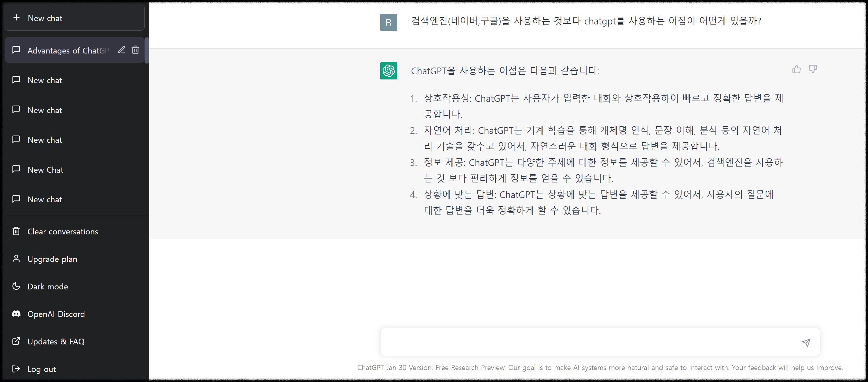Viewport: 868px width, 382px height.
Task: Open Updates & FAQ from the sidebar
Action: (75, 341)
